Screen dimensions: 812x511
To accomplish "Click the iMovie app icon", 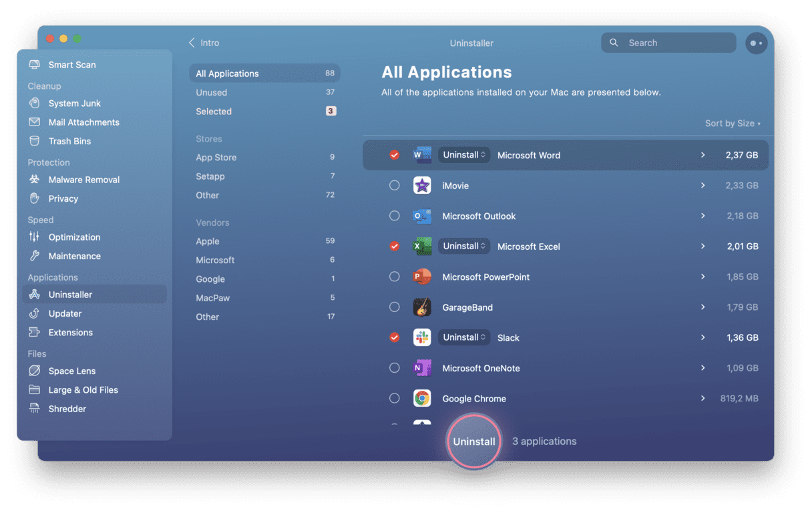I will (422, 185).
